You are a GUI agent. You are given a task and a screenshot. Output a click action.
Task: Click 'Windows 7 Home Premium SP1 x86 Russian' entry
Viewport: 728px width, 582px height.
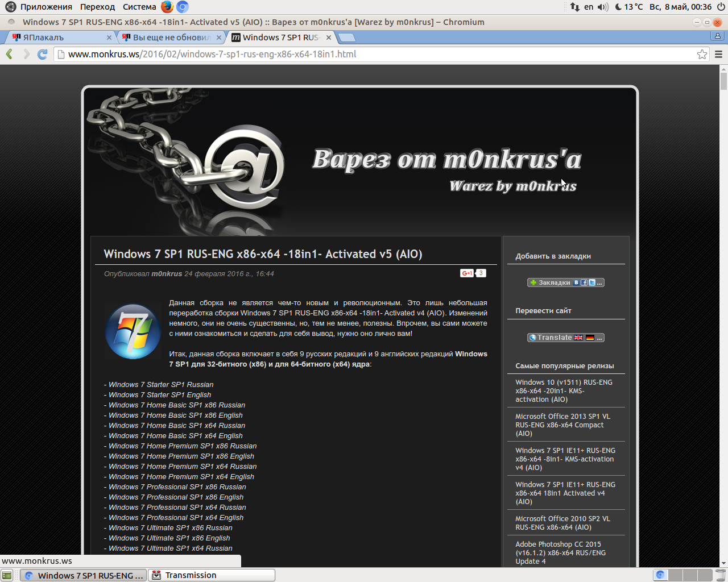coord(183,446)
